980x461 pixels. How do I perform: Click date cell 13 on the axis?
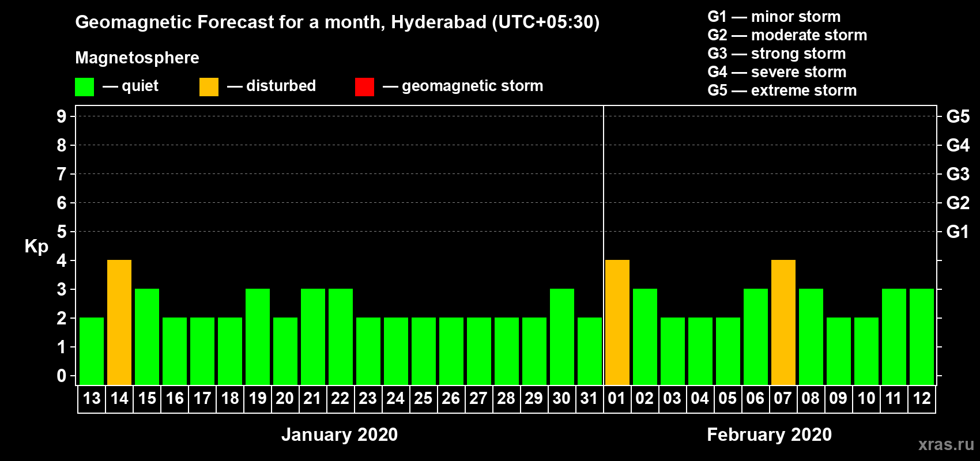coord(92,399)
